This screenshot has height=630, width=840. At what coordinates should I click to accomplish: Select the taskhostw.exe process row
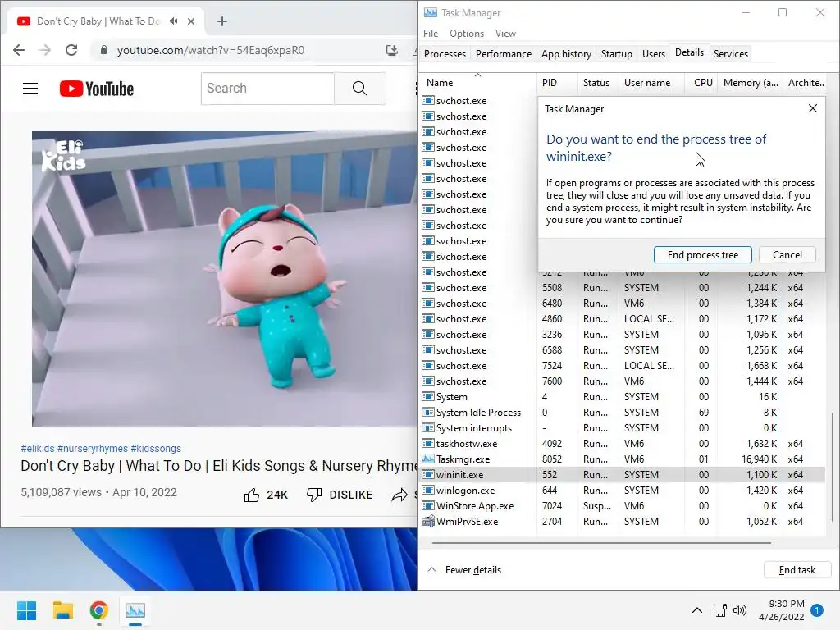622,444
